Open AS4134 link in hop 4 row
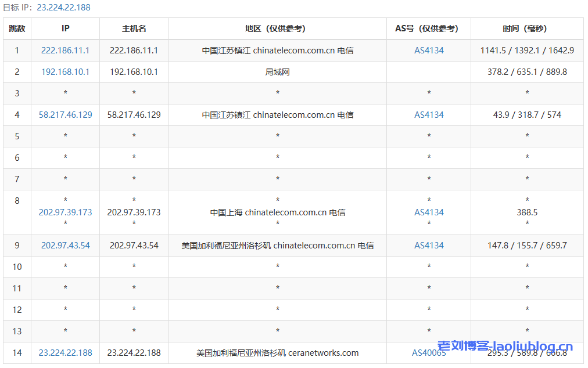The height and width of the screenshot is (368, 588). pos(429,115)
